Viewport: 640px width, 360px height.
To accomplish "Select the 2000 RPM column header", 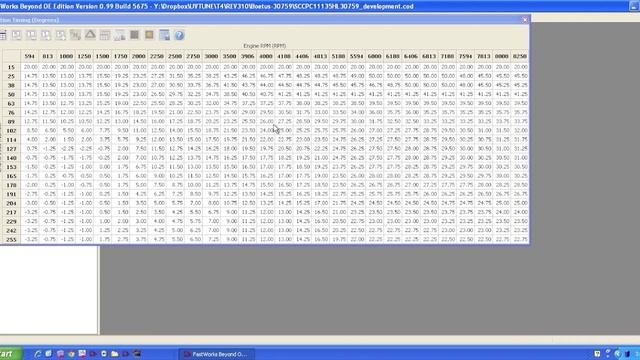I will pyautogui.click(x=139, y=56).
